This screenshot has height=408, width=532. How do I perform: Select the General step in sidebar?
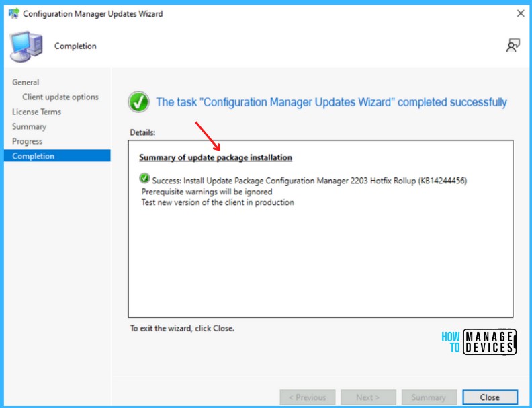26,82
